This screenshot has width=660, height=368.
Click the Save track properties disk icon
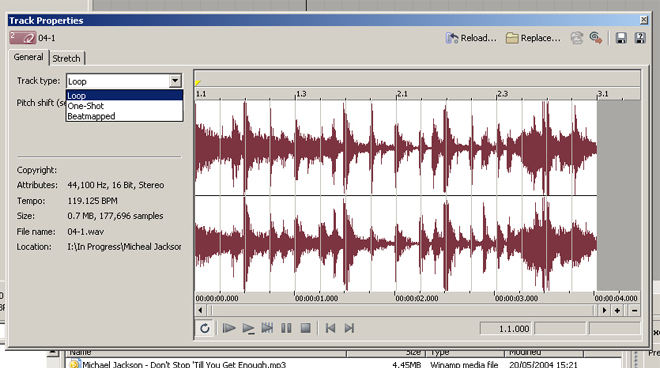621,38
